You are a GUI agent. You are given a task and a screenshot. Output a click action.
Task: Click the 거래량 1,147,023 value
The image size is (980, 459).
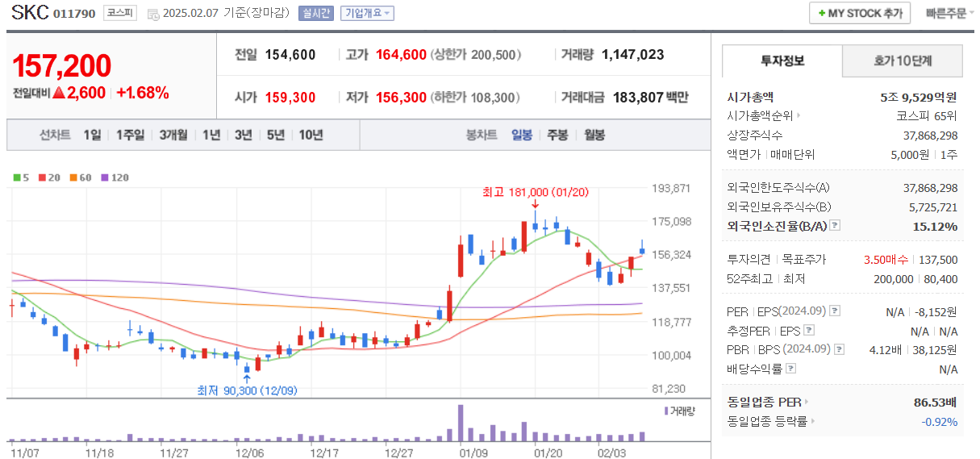pos(633,55)
